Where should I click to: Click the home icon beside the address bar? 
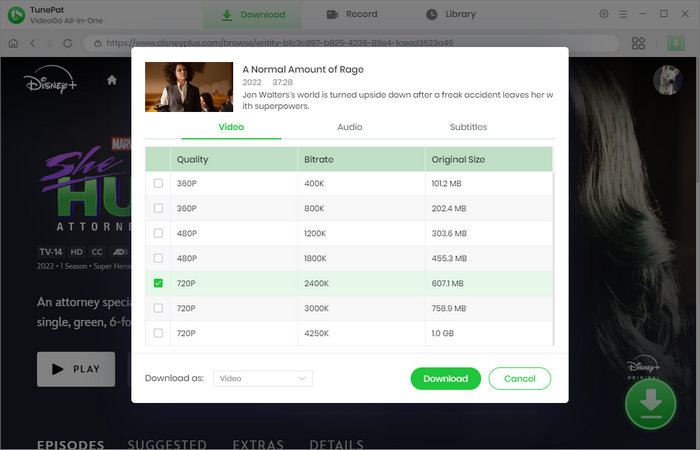point(13,44)
